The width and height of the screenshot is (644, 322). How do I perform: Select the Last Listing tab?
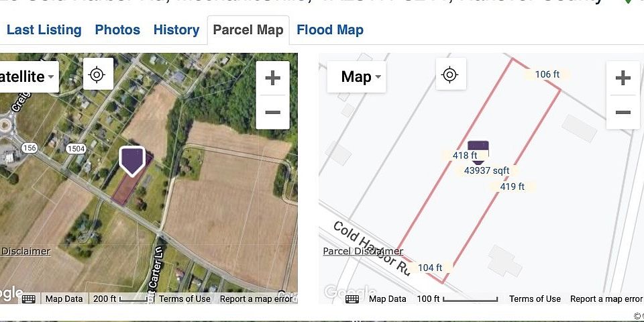pyautogui.click(x=44, y=30)
